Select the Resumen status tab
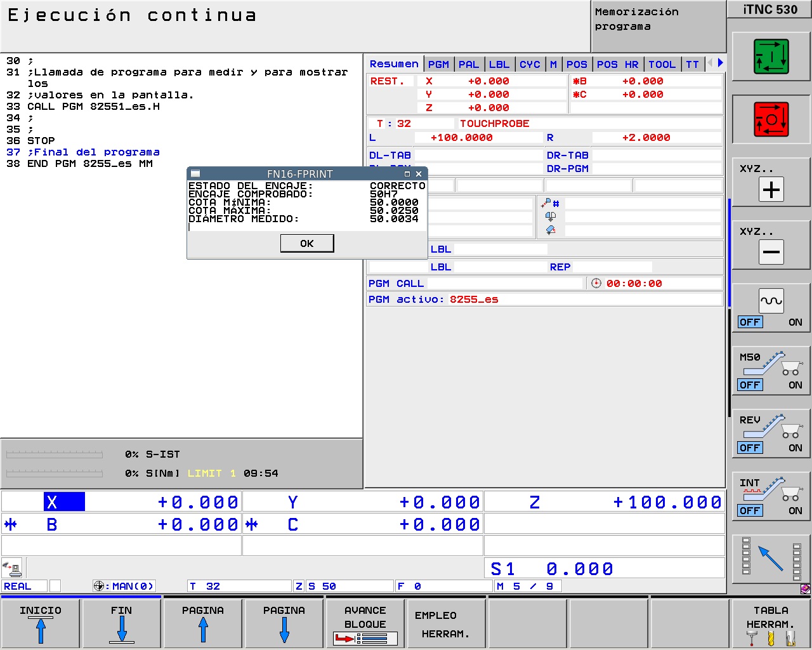Viewport: 812px width, 650px height. coord(394,63)
